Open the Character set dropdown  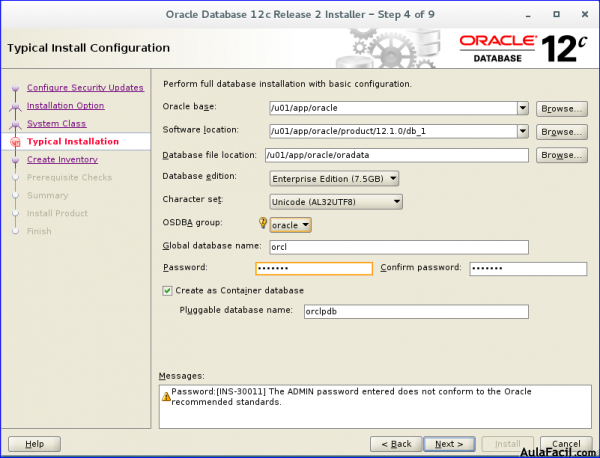pyautogui.click(x=336, y=202)
